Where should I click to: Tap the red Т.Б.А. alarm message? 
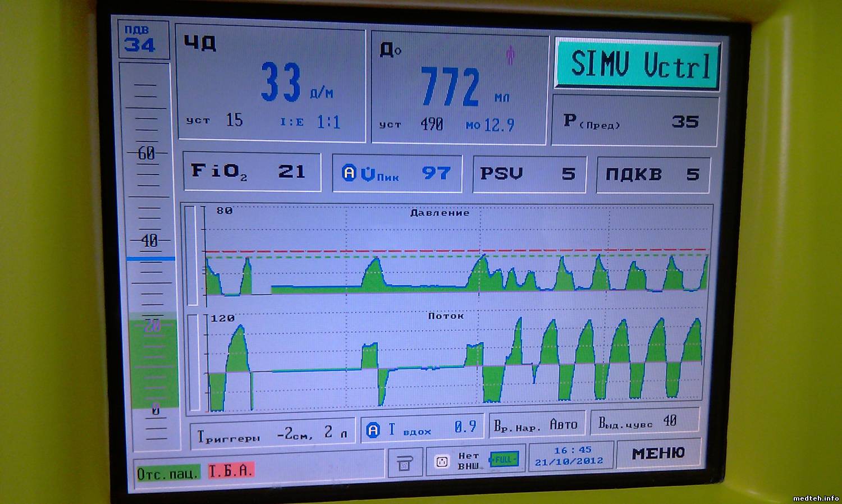click(231, 471)
